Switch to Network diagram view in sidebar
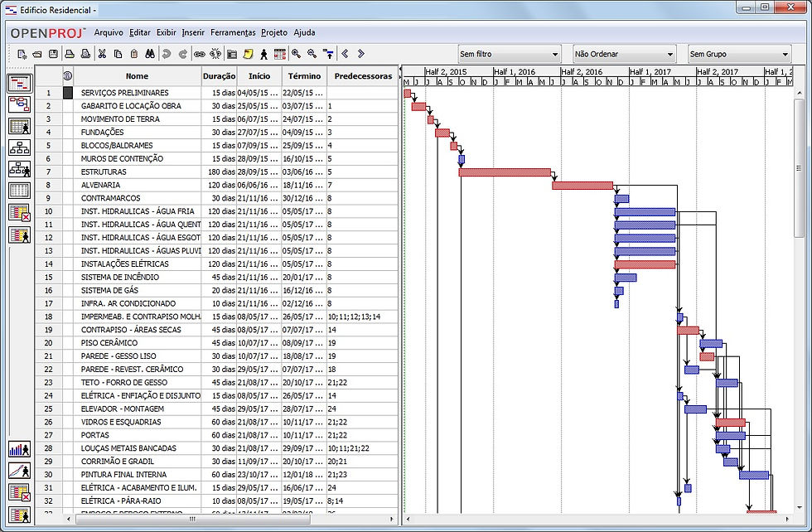This screenshot has height=532, width=812. [20, 104]
